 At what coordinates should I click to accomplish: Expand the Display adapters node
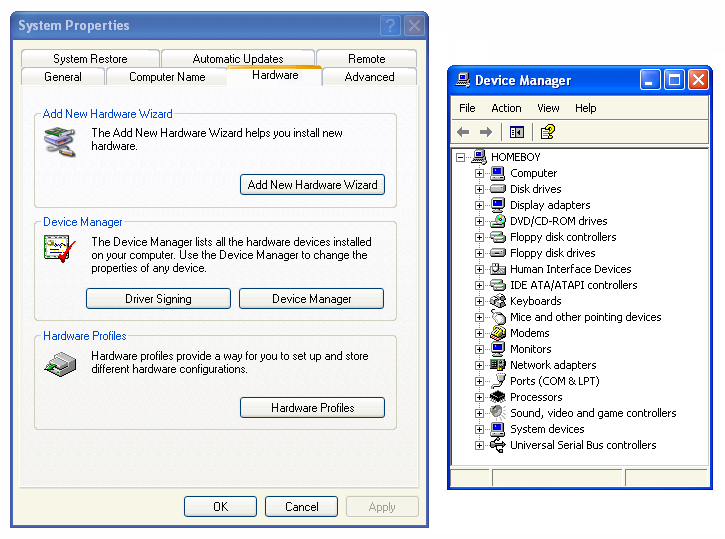tap(480, 205)
